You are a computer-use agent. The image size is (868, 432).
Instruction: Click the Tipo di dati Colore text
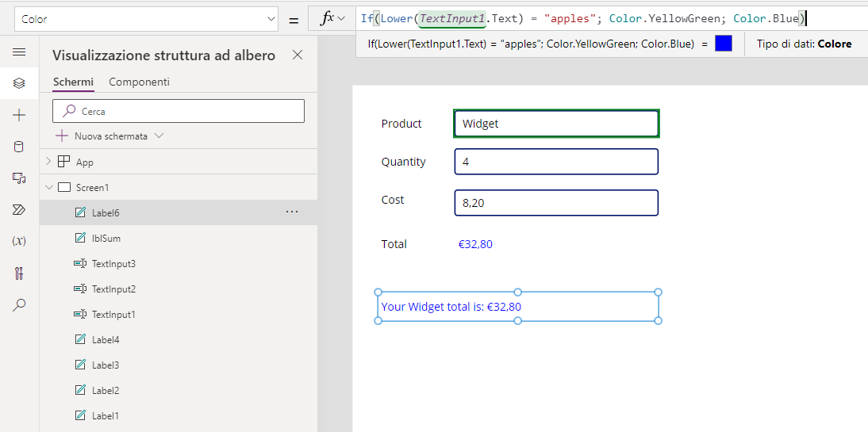805,44
